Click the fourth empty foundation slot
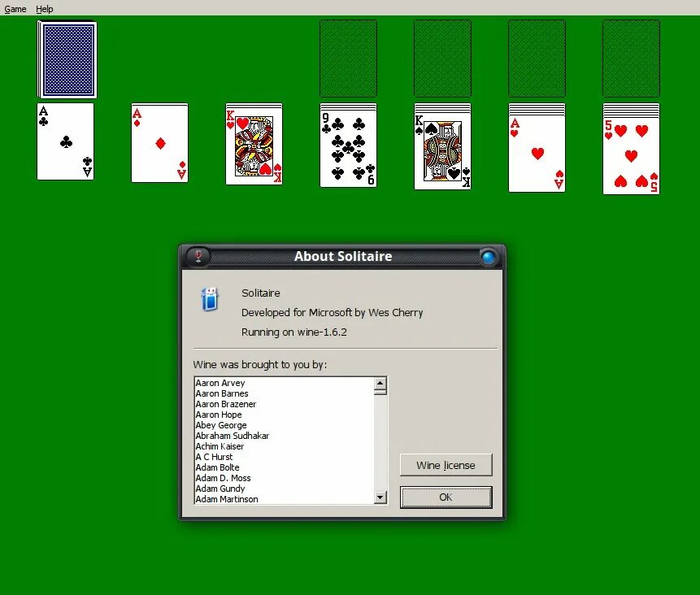The image size is (700, 595). pyautogui.click(x=631, y=59)
